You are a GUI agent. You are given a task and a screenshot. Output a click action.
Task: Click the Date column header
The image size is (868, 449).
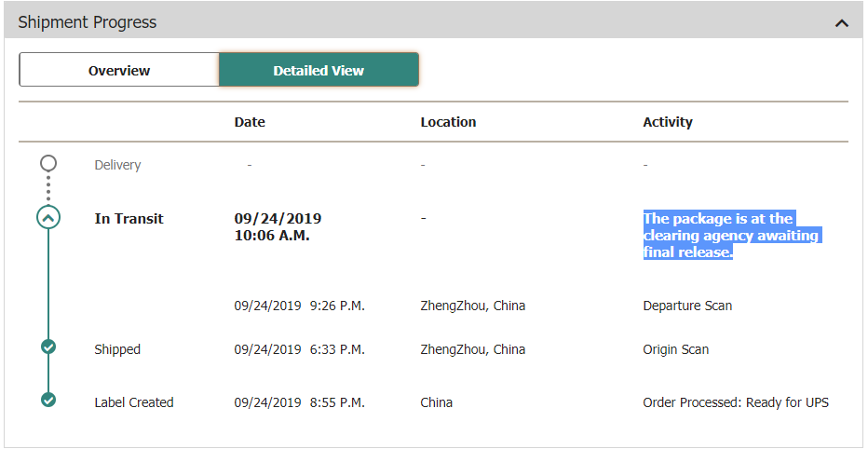tap(250, 122)
